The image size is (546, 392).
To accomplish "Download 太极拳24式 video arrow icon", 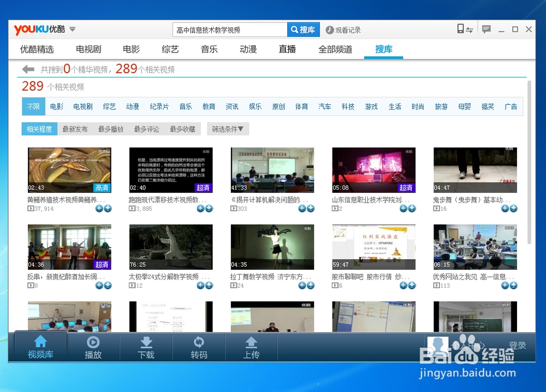I will (209, 286).
